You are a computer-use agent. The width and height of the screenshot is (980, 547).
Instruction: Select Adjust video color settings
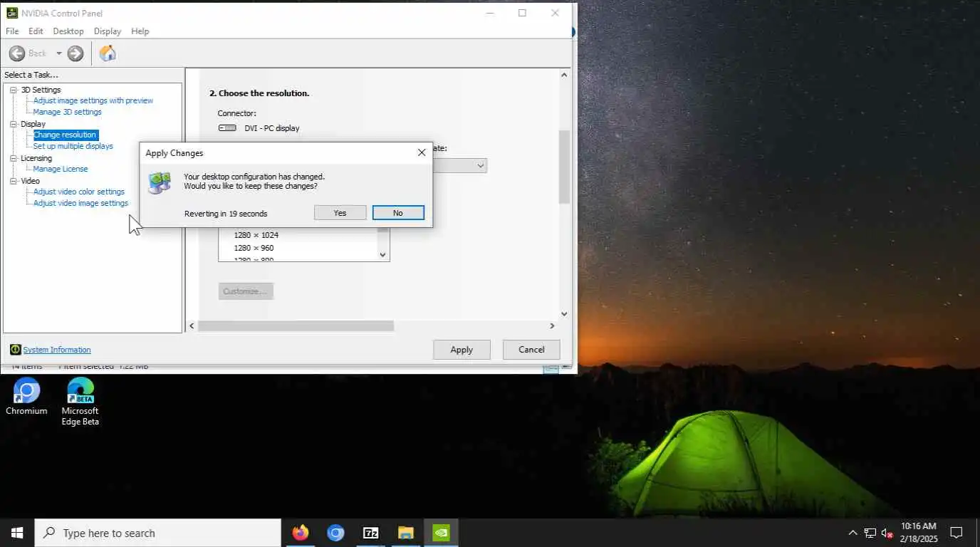click(x=79, y=192)
